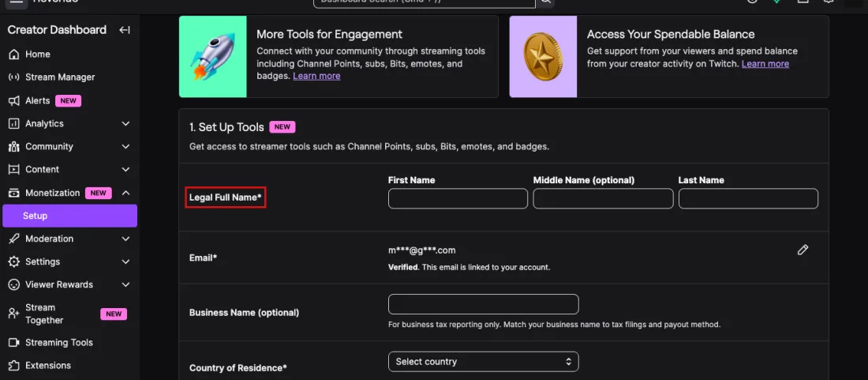Click the gold star coin thumbnail

point(543,57)
